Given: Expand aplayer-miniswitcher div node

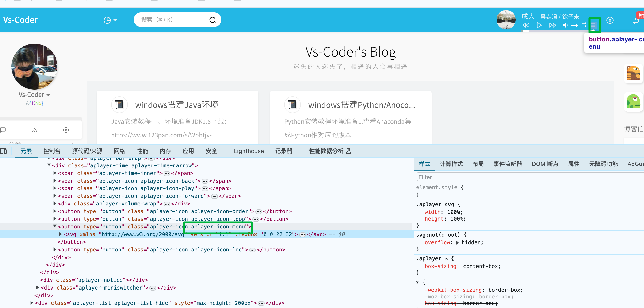Looking at the screenshot, I should click(38, 287).
